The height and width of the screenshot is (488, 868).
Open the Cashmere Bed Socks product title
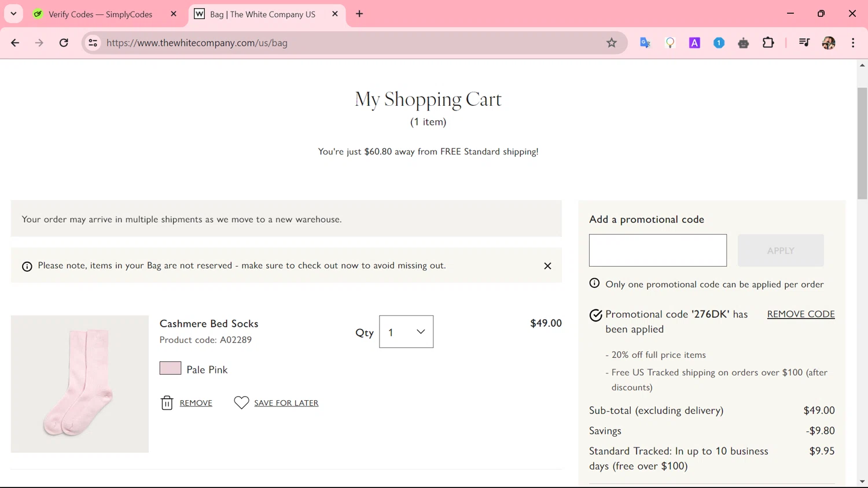tap(209, 324)
